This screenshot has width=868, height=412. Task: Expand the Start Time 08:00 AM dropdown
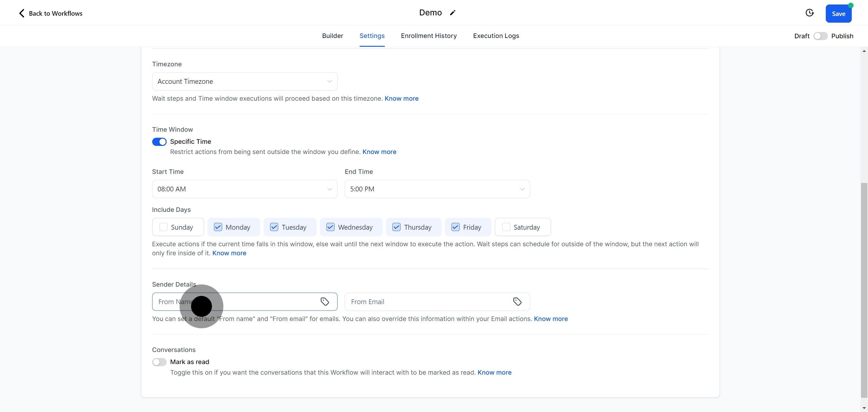click(x=245, y=189)
